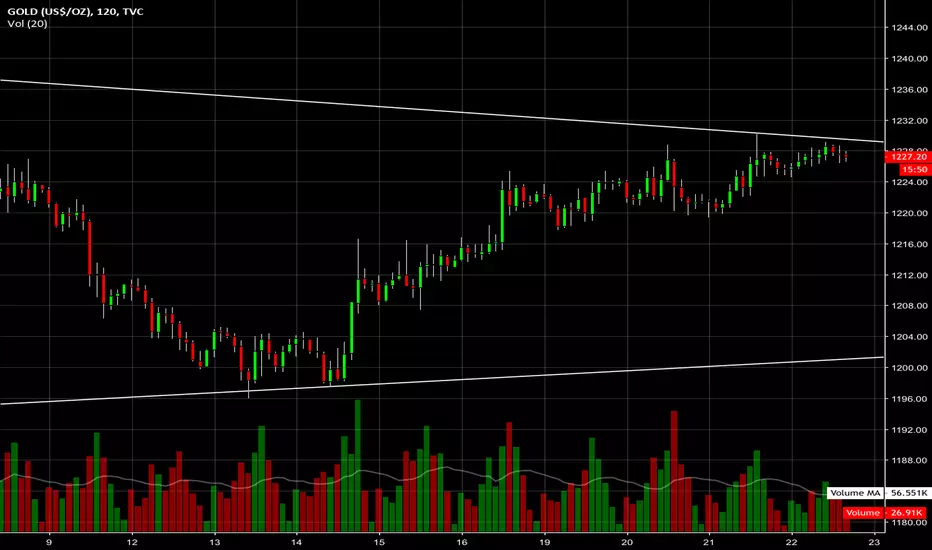Click the 1232.00 price axis label
932x550 pixels.
(x=909, y=120)
